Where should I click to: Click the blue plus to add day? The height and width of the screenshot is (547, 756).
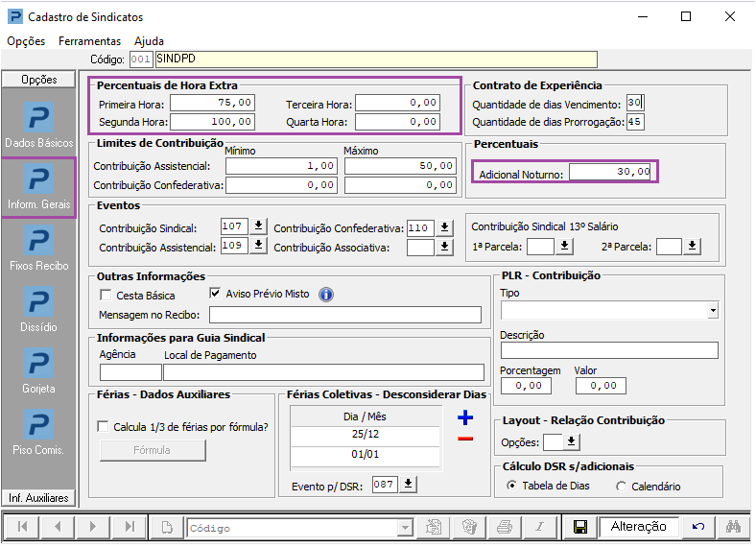pos(465,417)
